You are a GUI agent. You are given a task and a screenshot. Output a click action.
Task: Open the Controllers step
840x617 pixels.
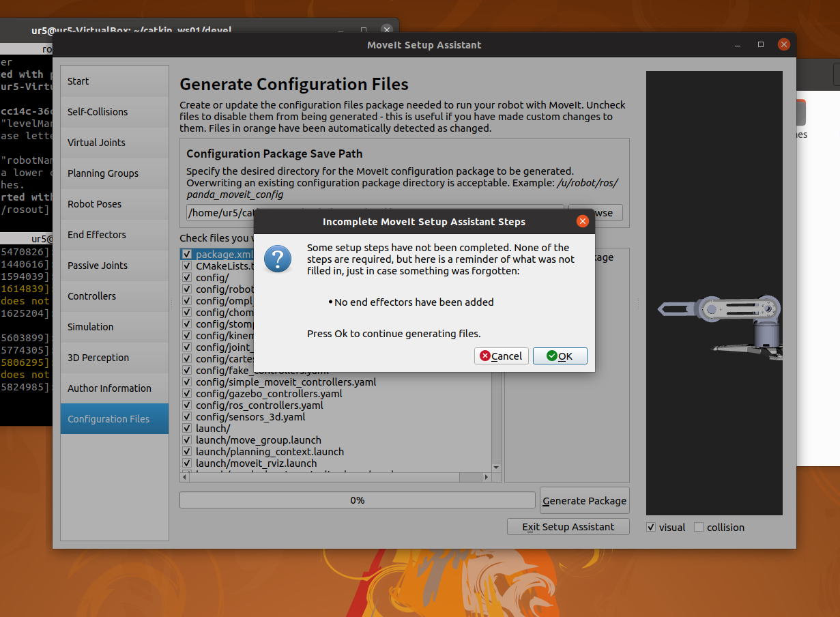114,296
